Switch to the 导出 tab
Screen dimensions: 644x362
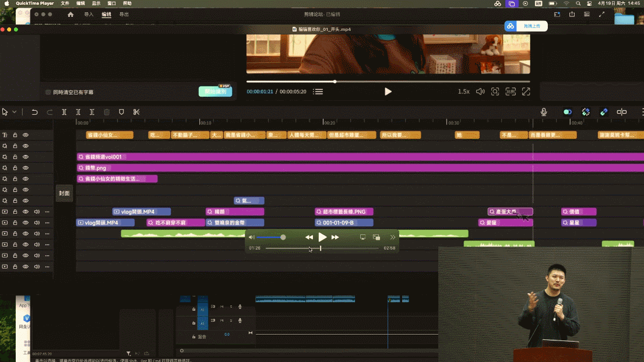(124, 15)
